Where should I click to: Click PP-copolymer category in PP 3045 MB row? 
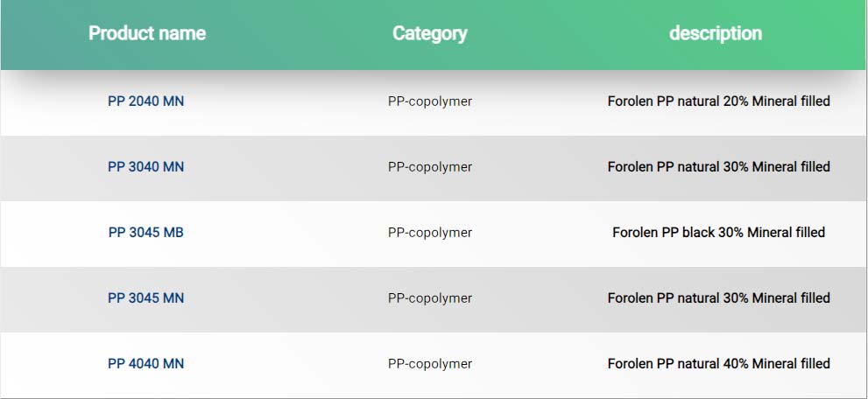pos(429,233)
